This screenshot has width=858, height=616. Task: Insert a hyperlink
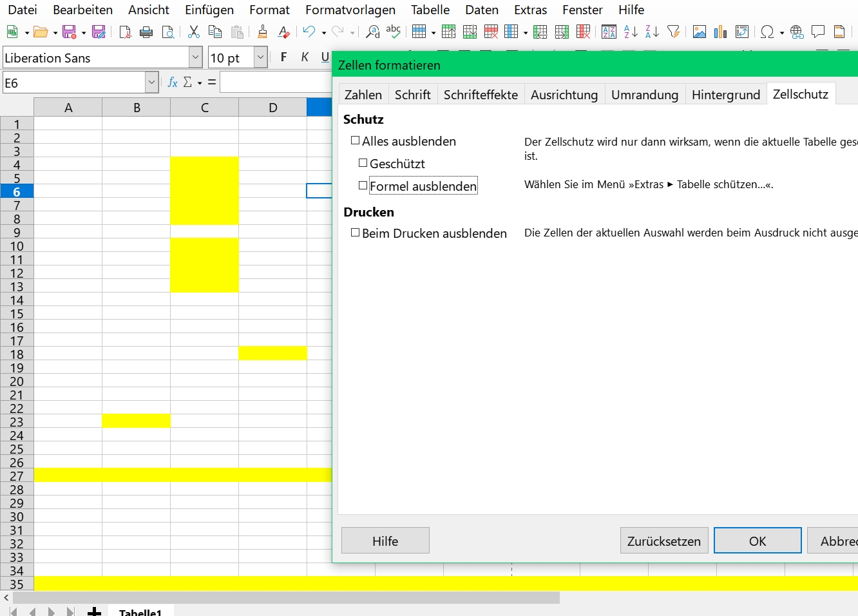(797, 32)
